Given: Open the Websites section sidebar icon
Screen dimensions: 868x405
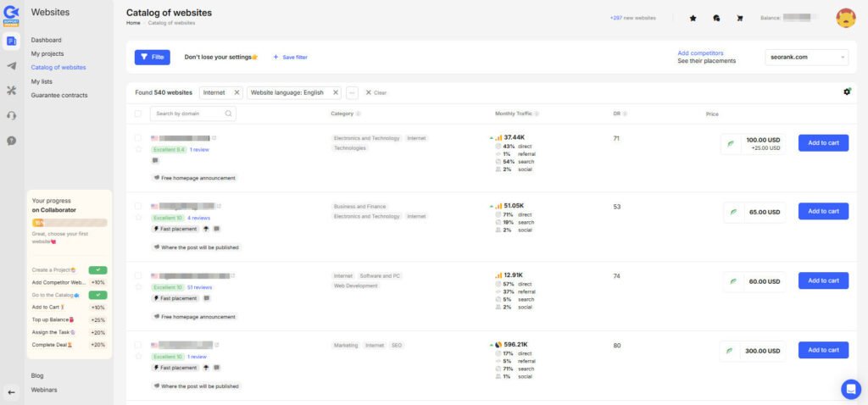Looking at the screenshot, I should click(11, 41).
